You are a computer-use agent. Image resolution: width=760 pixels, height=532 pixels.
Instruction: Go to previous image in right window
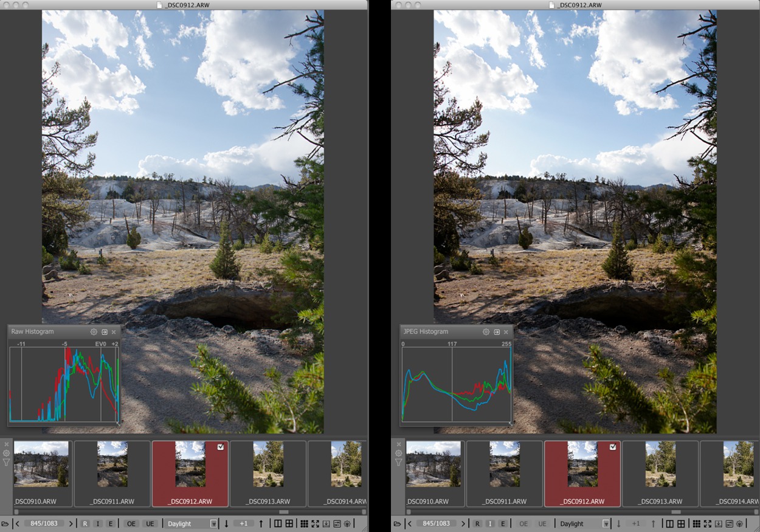click(x=409, y=523)
